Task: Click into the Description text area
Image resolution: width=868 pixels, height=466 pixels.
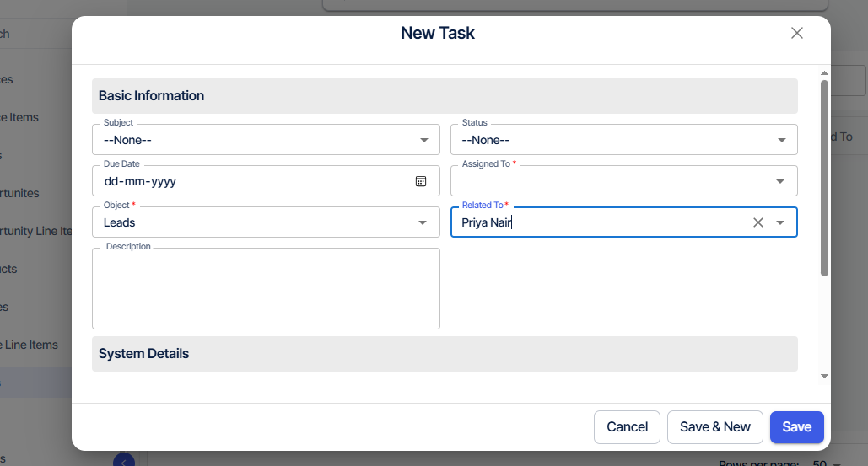Action: (266, 288)
